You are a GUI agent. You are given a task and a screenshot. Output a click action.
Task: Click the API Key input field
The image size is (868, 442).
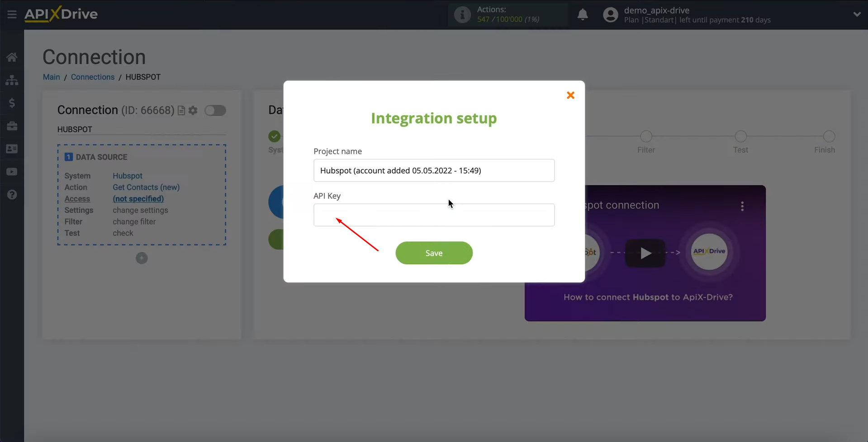click(x=434, y=215)
